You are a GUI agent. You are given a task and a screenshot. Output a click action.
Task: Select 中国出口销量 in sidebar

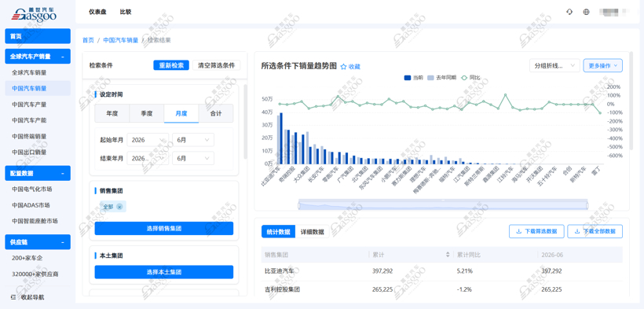click(29, 152)
